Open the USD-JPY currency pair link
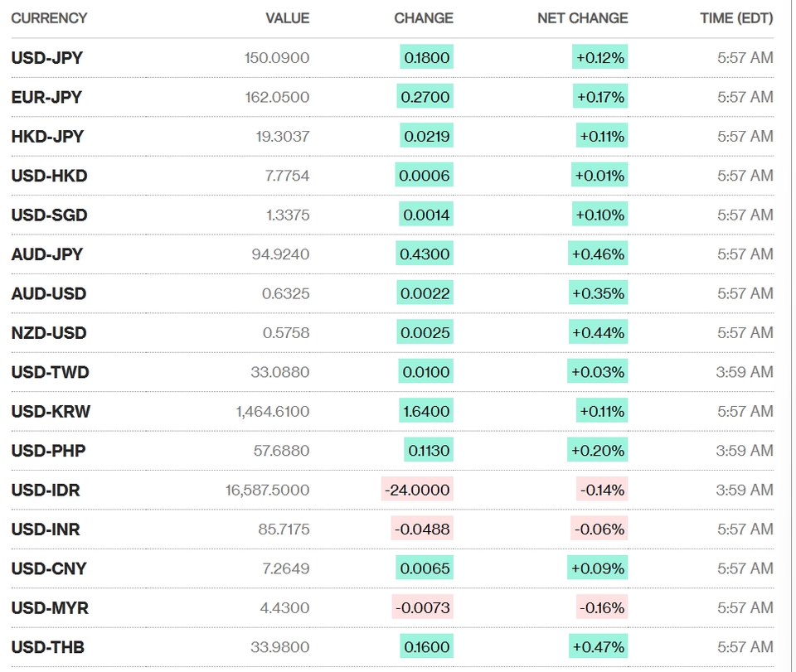Viewport: 796px width, 672px height. (46, 58)
